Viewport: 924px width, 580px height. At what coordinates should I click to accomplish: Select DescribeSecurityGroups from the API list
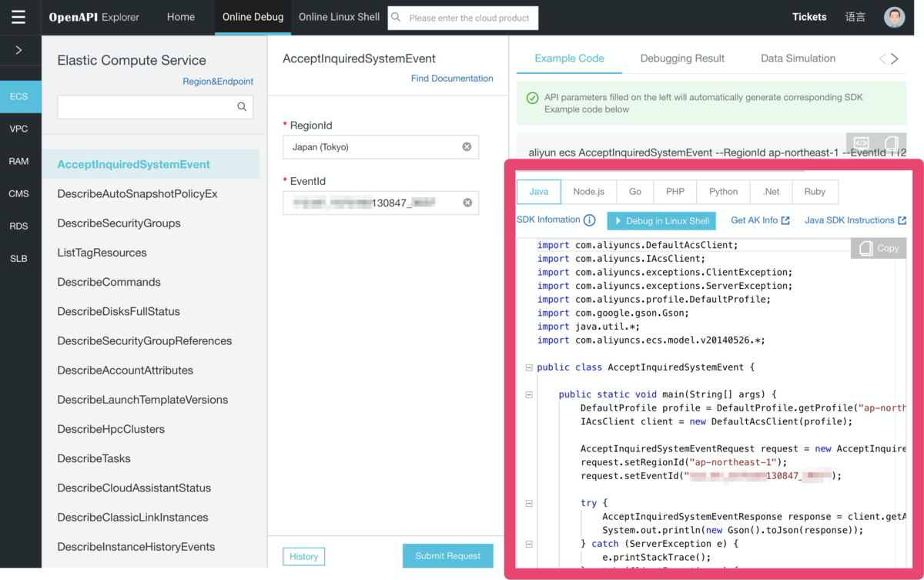(x=119, y=223)
